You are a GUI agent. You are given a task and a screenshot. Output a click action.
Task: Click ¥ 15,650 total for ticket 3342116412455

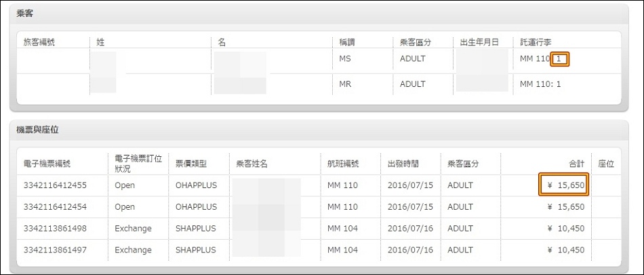[565, 185]
